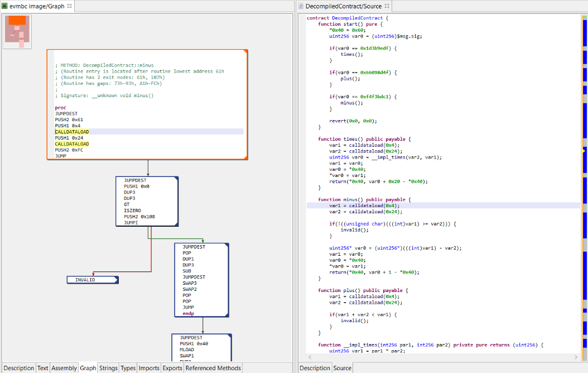The height and width of the screenshot is (373, 588).
Task: Click the endp keyword in graph node
Action: coord(188,313)
